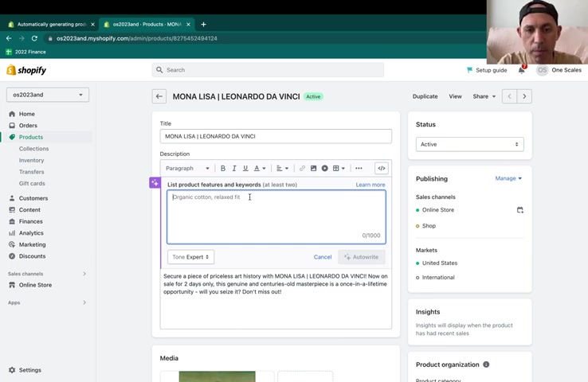588x382 pixels.
Task: Cancel the autowrite suggestion
Action: point(323,257)
